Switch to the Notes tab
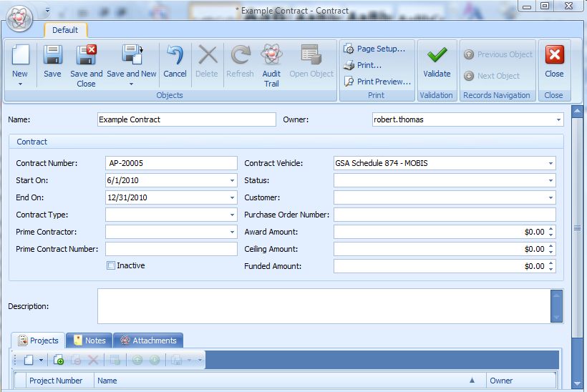587x392 pixels. pos(89,340)
